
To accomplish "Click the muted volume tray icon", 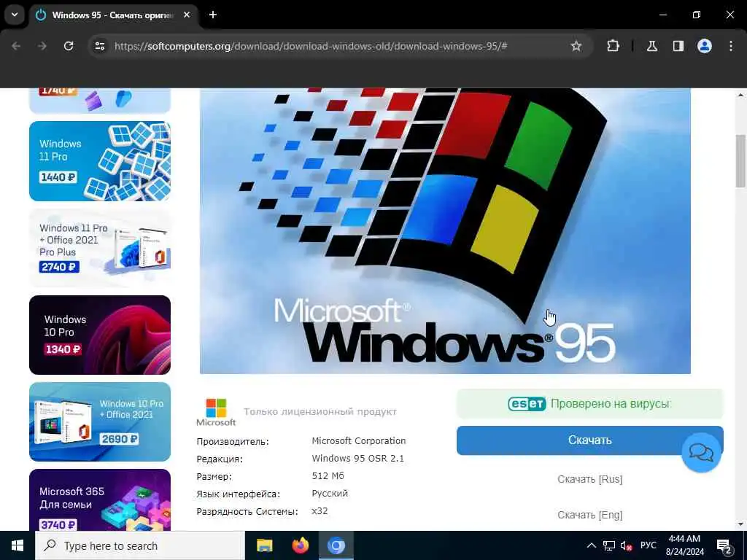I will (627, 545).
